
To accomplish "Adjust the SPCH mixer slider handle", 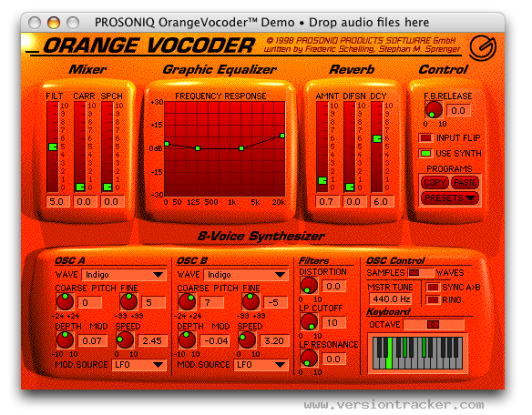I will pos(107,187).
